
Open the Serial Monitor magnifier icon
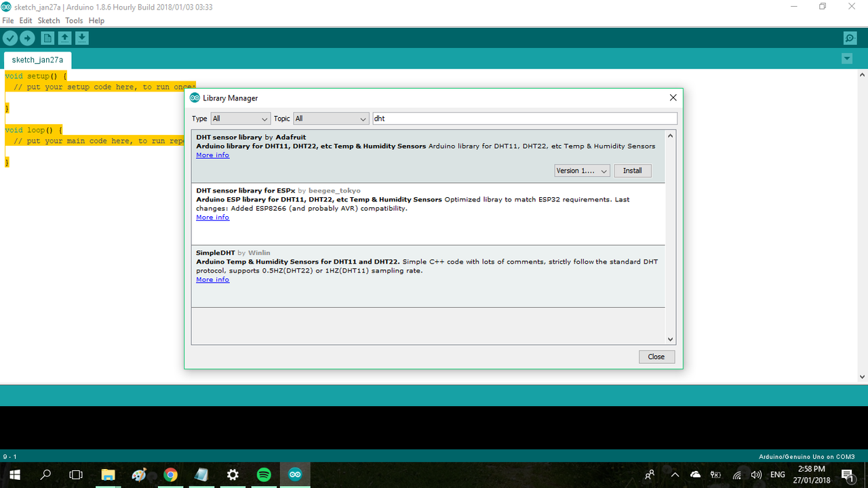(x=850, y=39)
